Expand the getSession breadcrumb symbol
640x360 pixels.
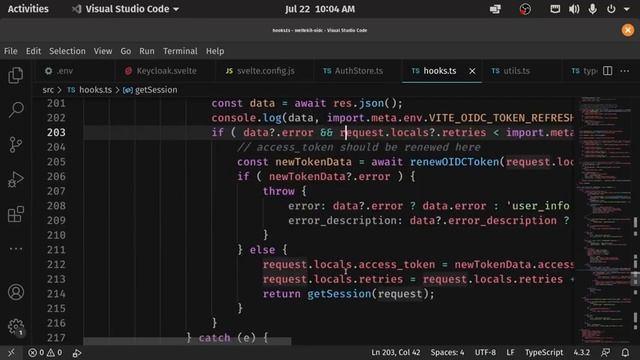150,90
